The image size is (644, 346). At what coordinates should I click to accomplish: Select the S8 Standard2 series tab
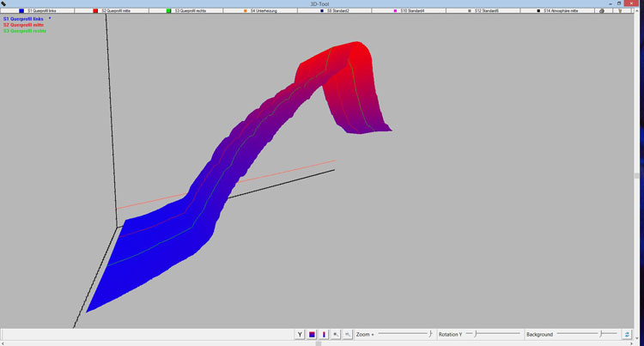(x=332, y=11)
